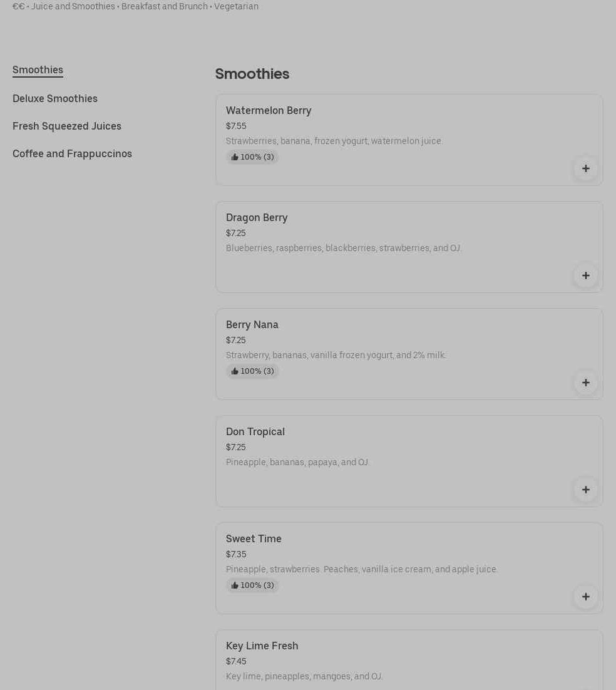Select Smoothies in the category menu
This screenshot has width=616, height=690.
pos(38,70)
